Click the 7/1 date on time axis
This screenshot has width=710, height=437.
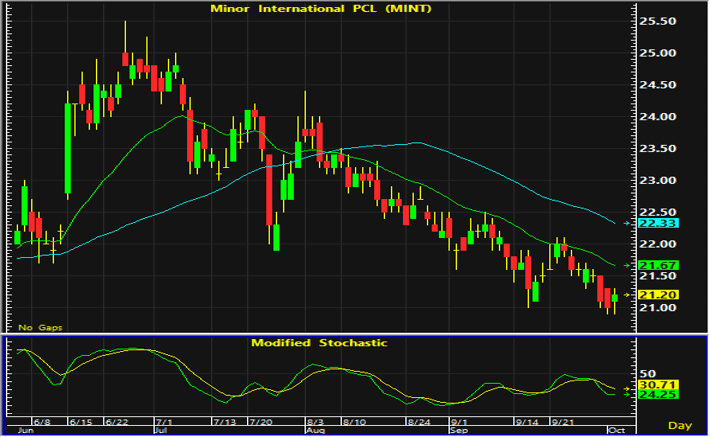click(x=163, y=422)
